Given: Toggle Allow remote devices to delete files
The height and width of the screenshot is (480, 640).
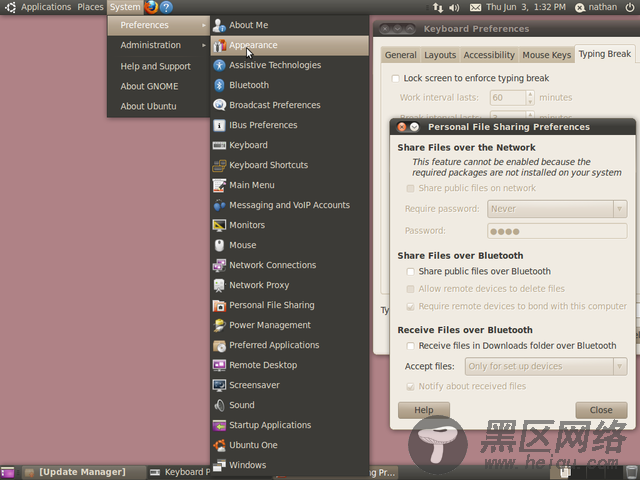Looking at the screenshot, I should pyautogui.click(x=410, y=289).
